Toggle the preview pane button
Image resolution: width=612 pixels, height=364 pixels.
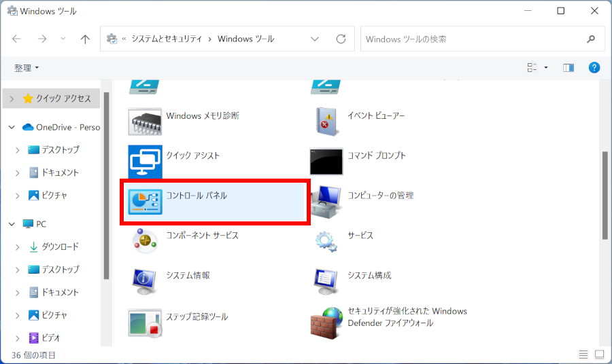(568, 68)
